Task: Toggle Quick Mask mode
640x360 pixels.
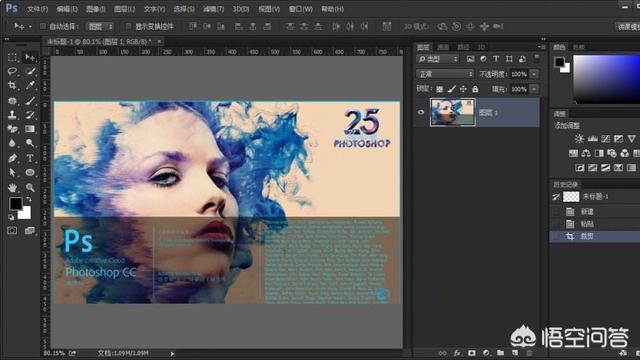Action: coord(12,231)
